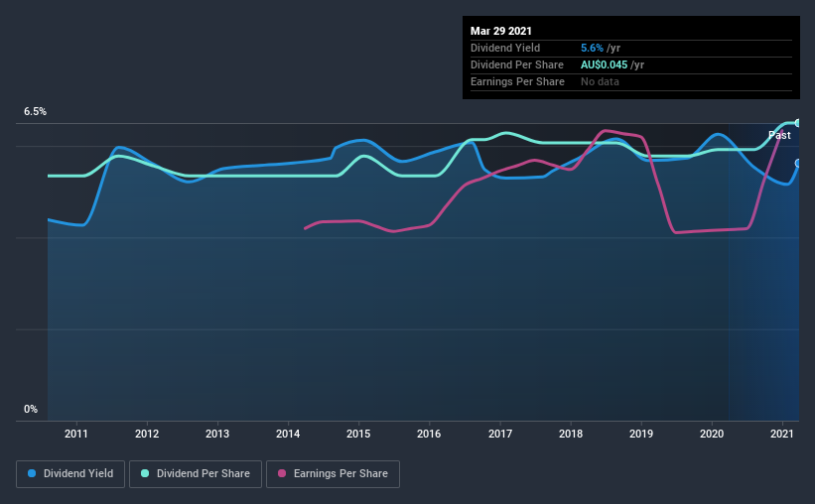This screenshot has height=504, width=815.
Task: Toggle the Dividend Yield legend button
Action: [70, 474]
